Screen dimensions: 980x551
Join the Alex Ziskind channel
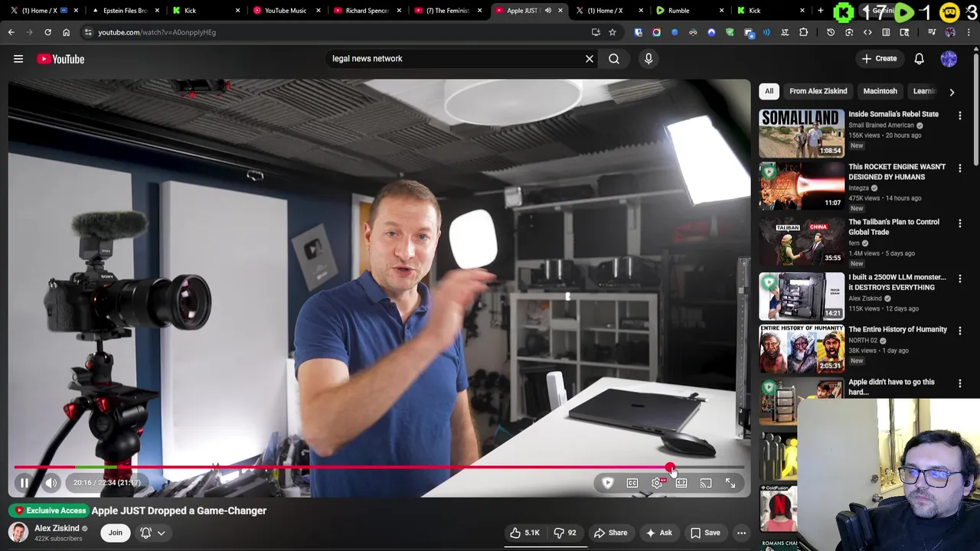[115, 533]
